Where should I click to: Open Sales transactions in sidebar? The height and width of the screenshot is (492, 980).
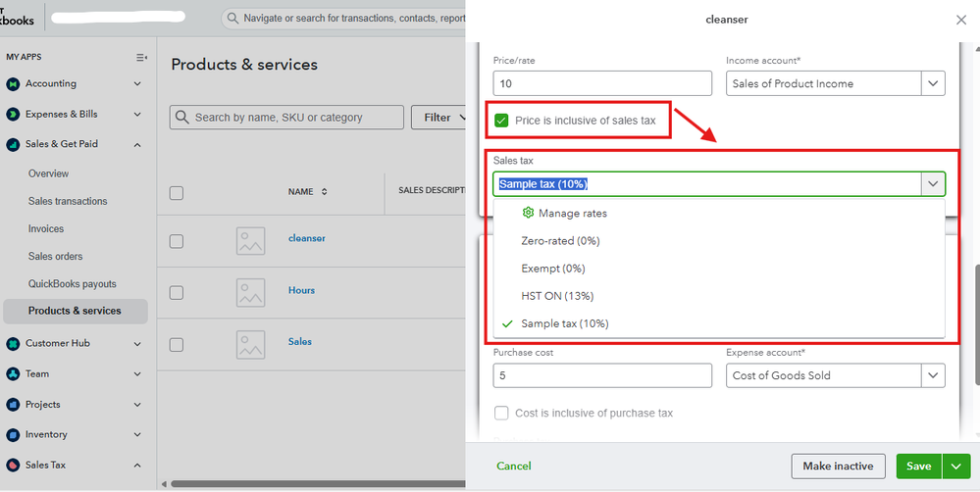(x=68, y=201)
